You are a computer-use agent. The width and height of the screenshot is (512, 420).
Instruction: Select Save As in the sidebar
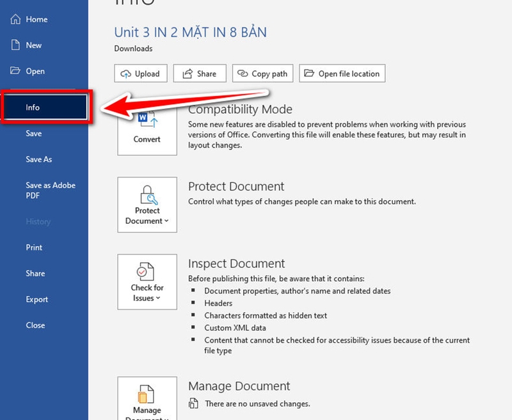pyautogui.click(x=38, y=159)
